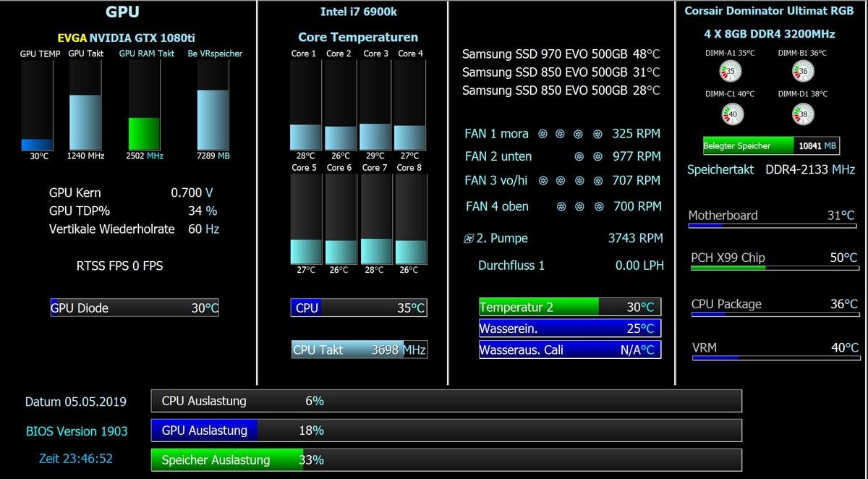
Task: Click the 7289 MB VRAM value
Action: tap(213, 156)
